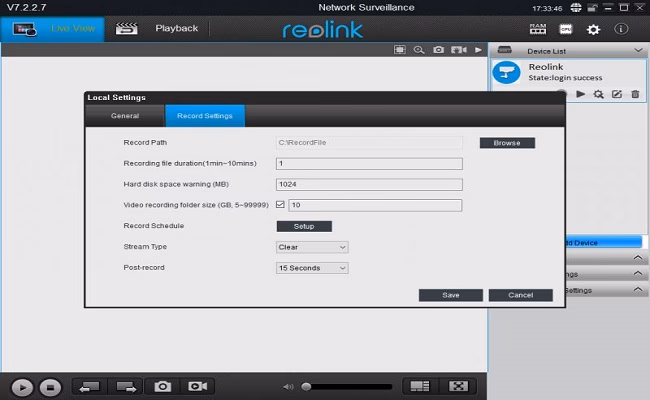
Task: Toggle the video recording folder size checkbox
Action: tap(280, 205)
